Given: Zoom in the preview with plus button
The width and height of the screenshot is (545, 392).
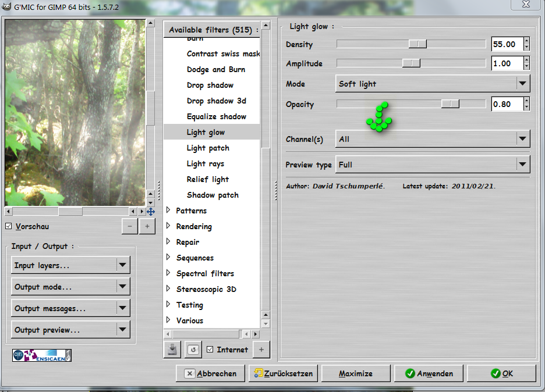Looking at the screenshot, I should pyautogui.click(x=147, y=226).
